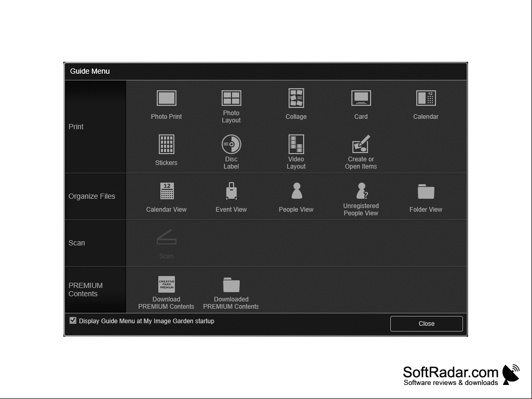Image resolution: width=532 pixels, height=399 pixels.
Task: Choose the Collage icon
Action: tap(296, 98)
